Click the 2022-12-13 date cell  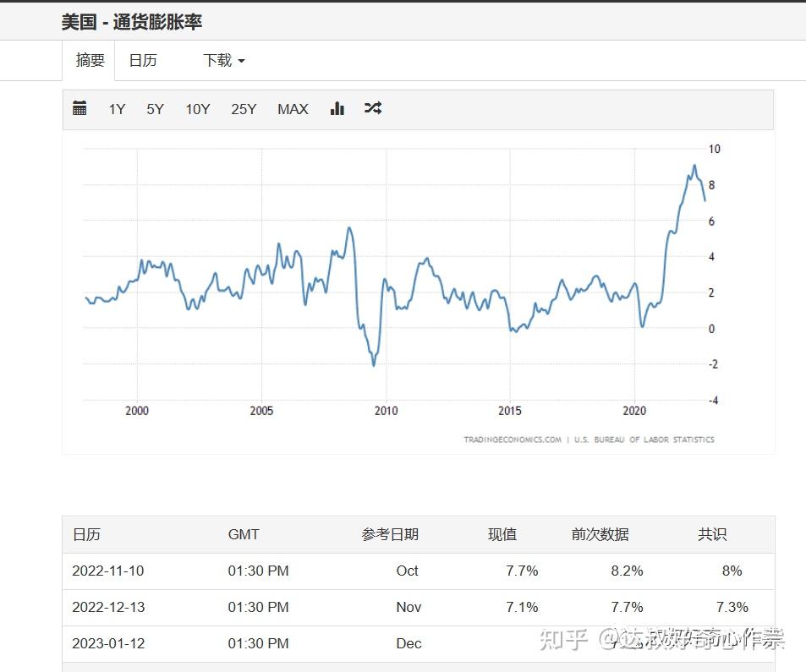point(108,607)
